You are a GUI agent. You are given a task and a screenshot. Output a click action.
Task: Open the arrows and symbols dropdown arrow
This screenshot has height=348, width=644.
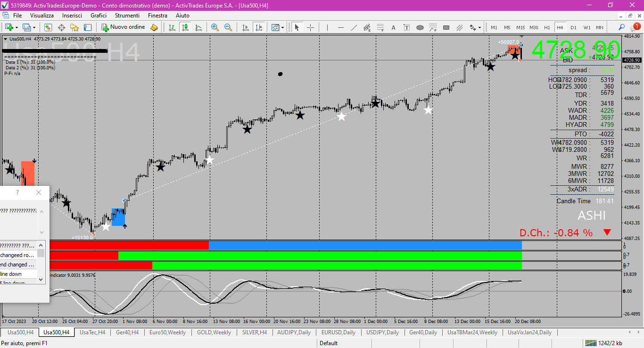[x=480, y=27]
